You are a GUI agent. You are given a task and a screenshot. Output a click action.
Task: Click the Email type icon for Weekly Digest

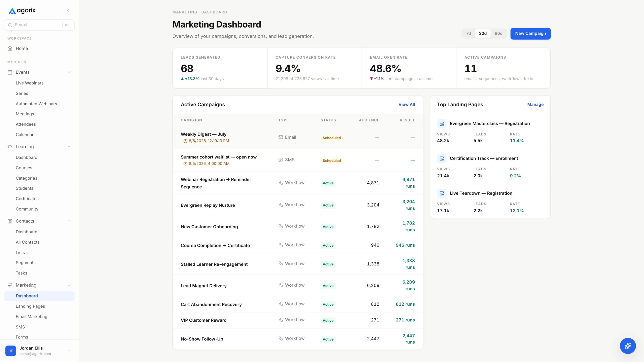click(x=281, y=137)
